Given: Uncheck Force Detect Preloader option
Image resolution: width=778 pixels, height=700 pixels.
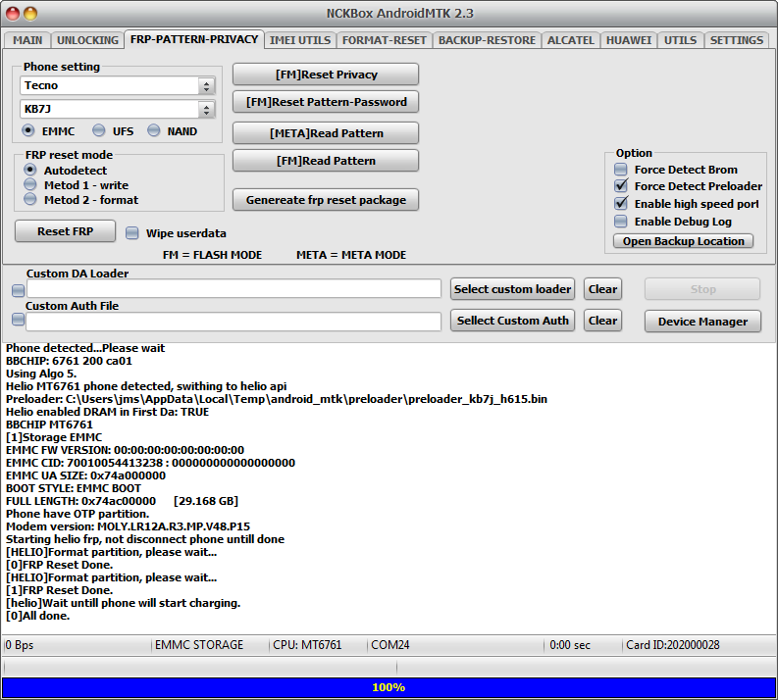Looking at the screenshot, I should (621, 186).
